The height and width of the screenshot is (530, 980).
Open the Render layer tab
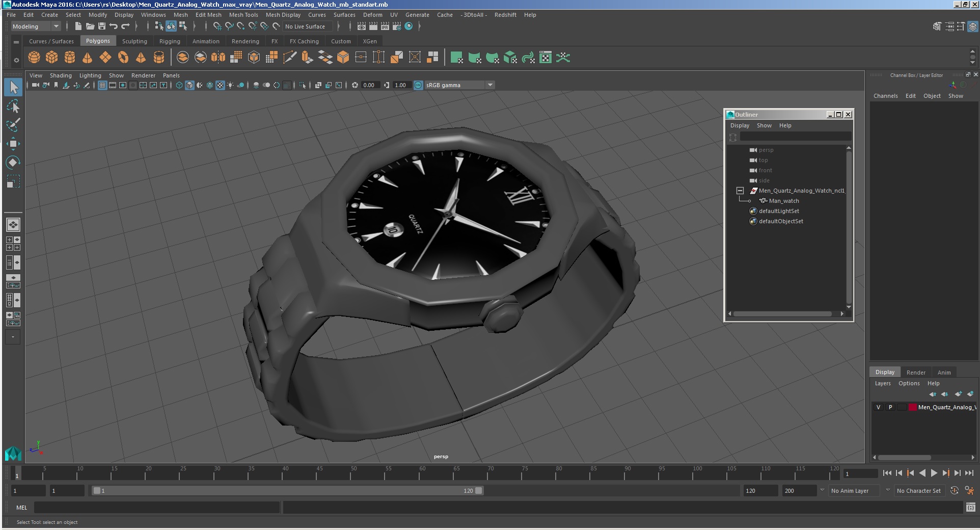916,373
